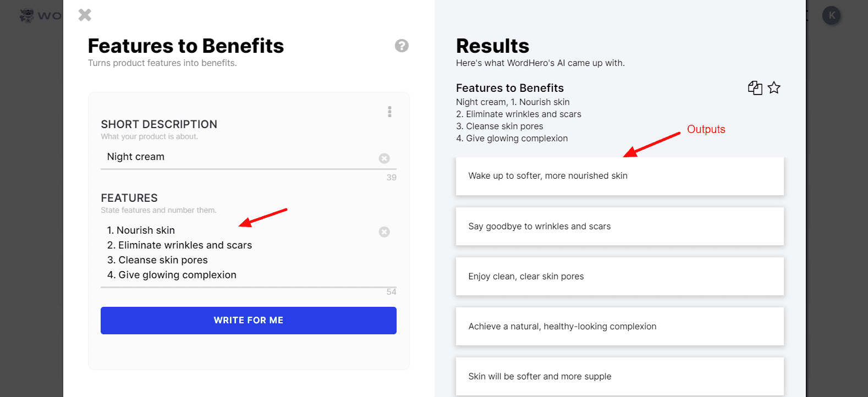
Task: Click the WordHero logo icon
Action: point(26,15)
